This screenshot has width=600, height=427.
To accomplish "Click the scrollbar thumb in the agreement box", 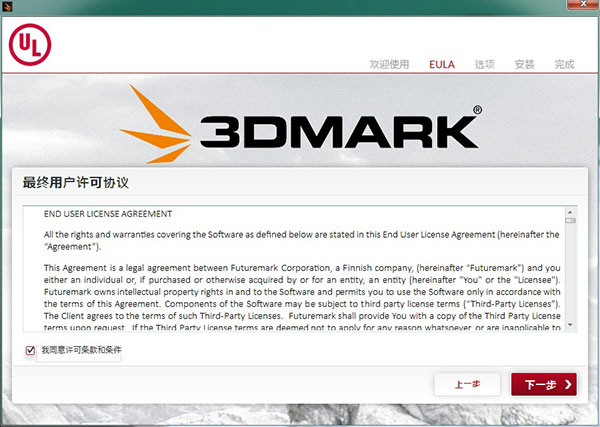I will pyautogui.click(x=570, y=222).
